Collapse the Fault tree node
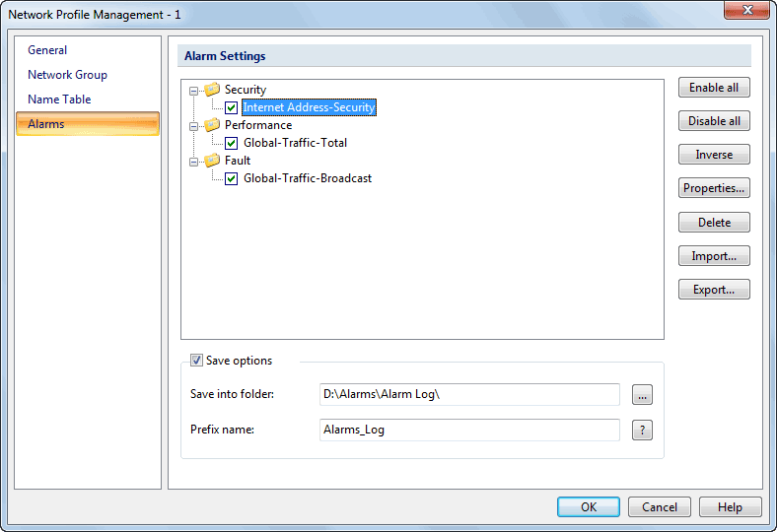This screenshot has height=532, width=777. point(193,162)
